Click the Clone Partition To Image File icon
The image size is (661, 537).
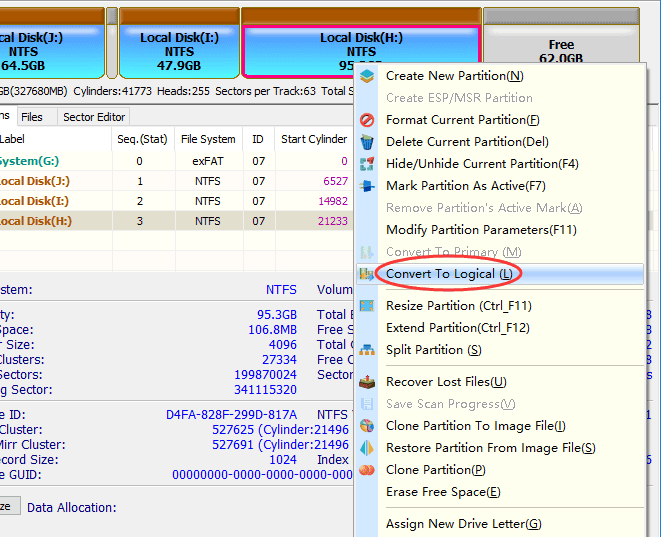click(x=367, y=426)
